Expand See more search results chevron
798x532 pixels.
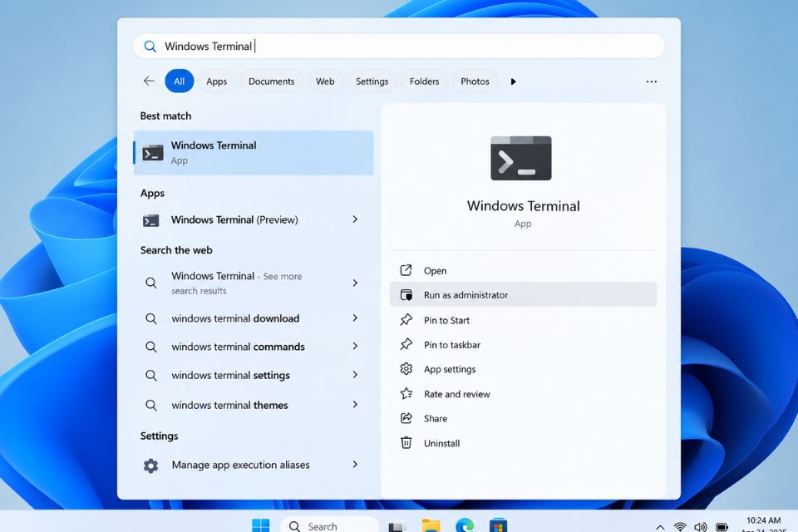click(x=355, y=283)
